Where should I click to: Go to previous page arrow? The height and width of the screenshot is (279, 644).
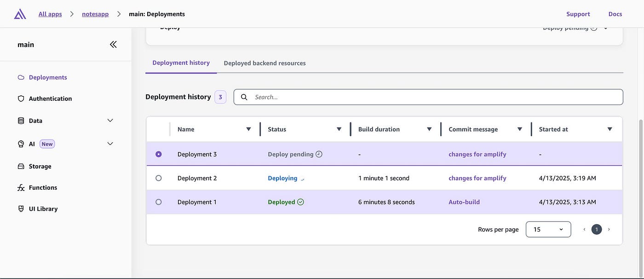(584, 229)
